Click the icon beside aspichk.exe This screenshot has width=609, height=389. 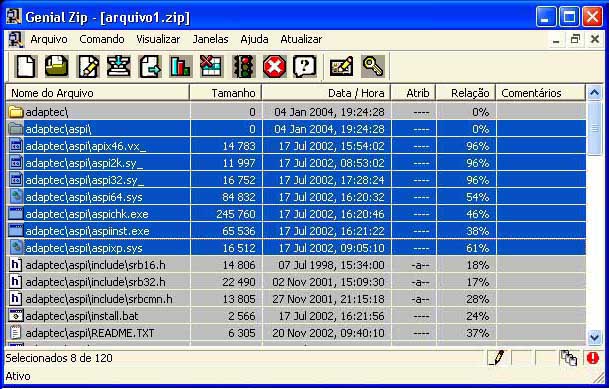point(16,214)
